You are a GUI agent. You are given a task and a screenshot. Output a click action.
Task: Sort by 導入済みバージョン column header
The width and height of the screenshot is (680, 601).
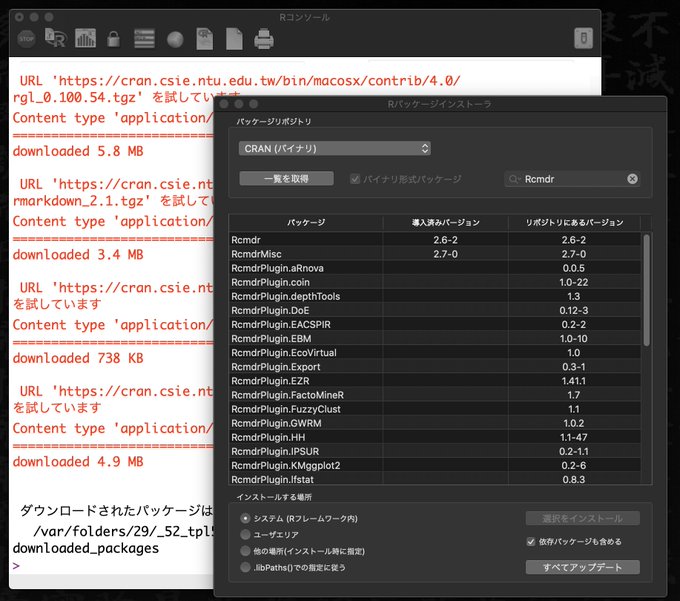(445, 222)
